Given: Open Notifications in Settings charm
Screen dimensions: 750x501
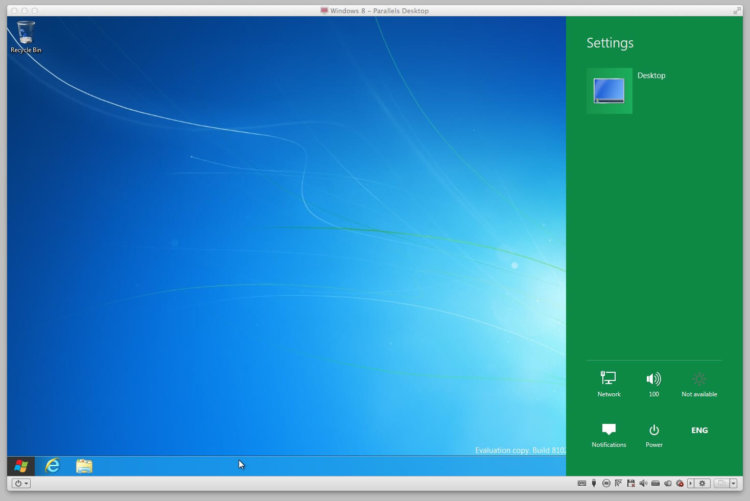Looking at the screenshot, I should (608, 434).
